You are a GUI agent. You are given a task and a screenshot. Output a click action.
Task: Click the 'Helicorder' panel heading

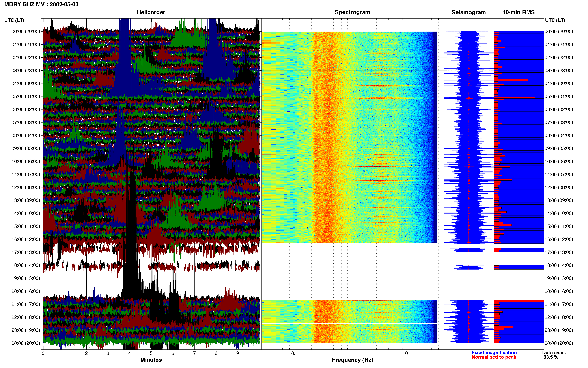(x=151, y=12)
